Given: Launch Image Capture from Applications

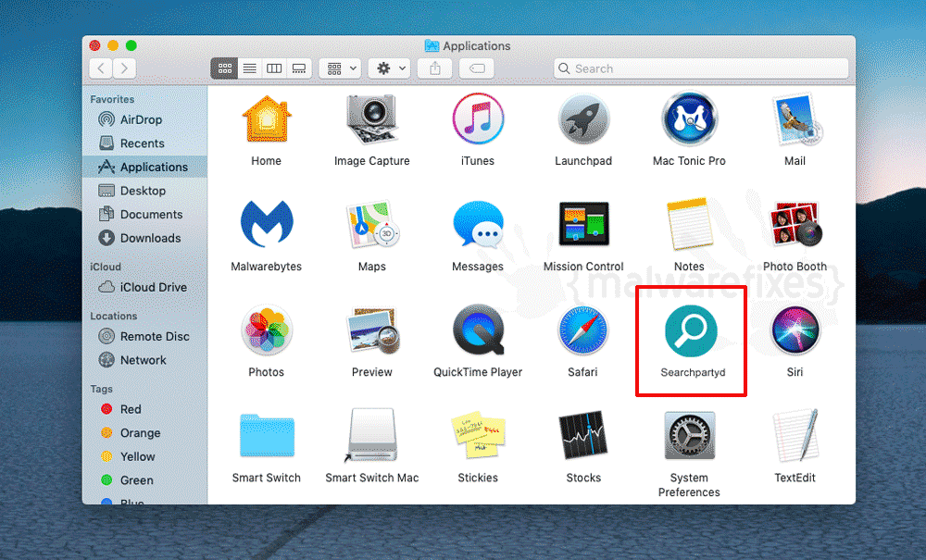Looking at the screenshot, I should pyautogui.click(x=372, y=119).
